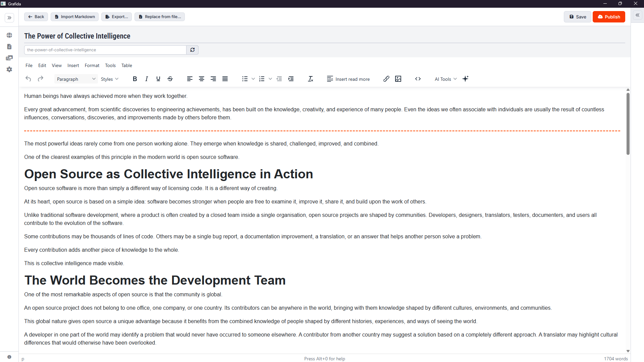
Task: Click the info icon at sidebar bottom
Action: click(x=9, y=357)
